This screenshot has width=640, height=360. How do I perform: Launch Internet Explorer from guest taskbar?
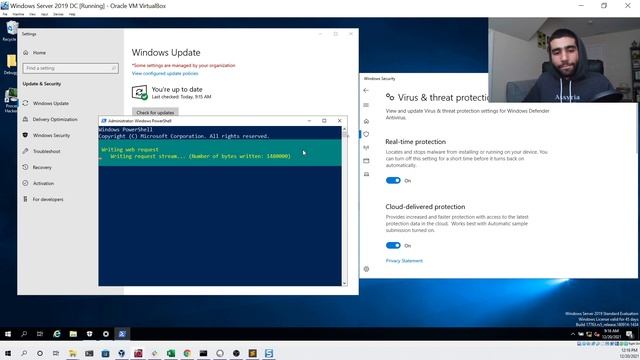pyautogui.click(x=57, y=334)
